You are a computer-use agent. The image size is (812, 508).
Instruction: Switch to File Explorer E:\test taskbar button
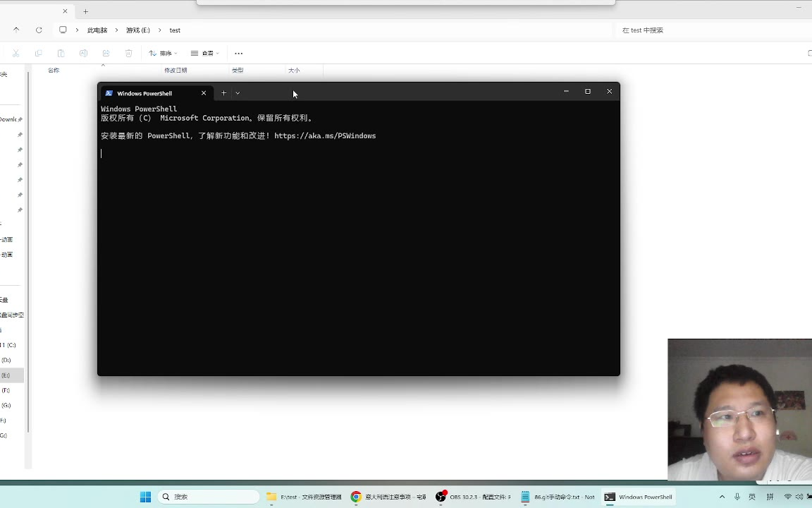click(x=304, y=497)
